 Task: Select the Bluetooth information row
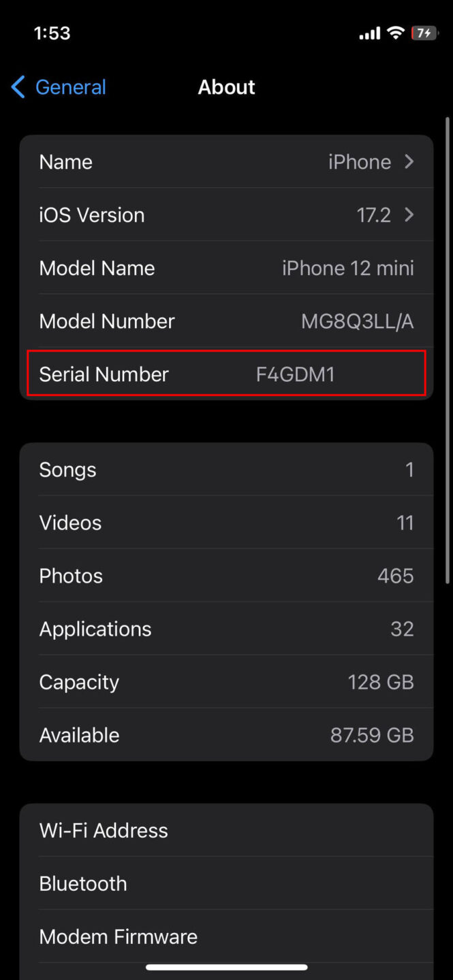pos(226,883)
